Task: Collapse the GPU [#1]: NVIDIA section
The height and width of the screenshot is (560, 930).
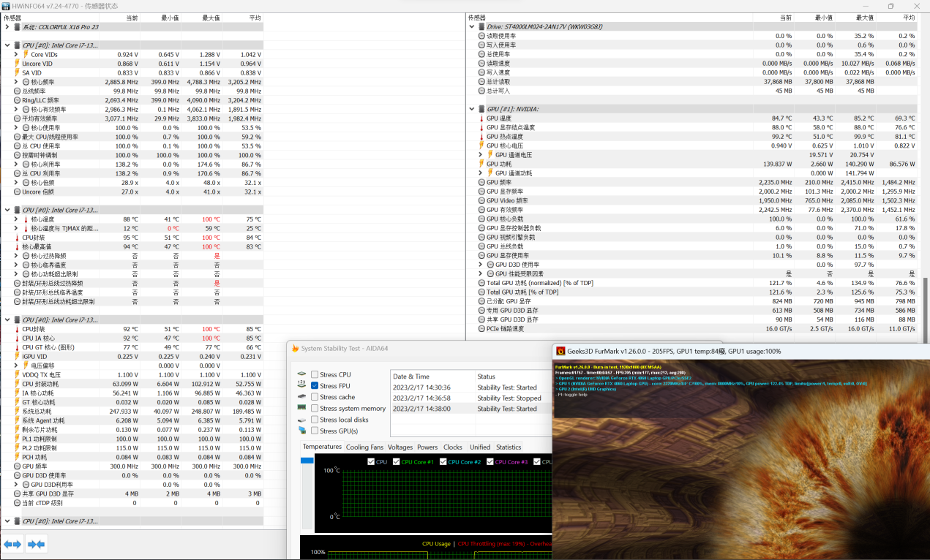Action: pos(472,109)
